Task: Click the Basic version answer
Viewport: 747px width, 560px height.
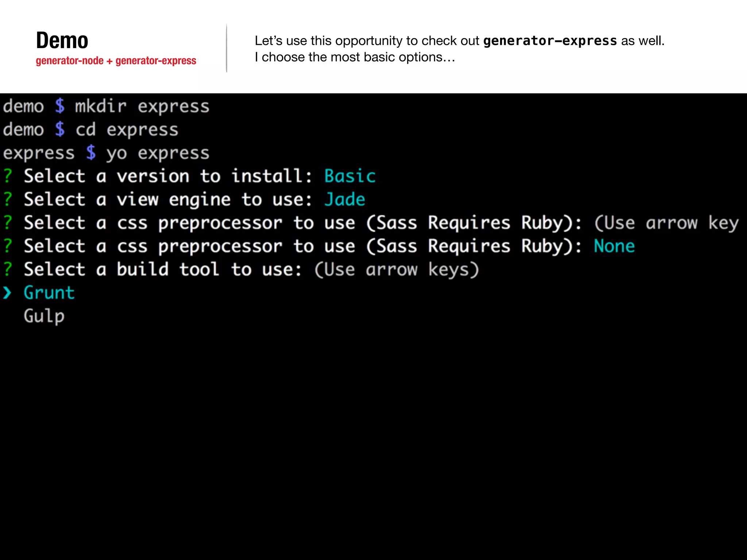Action: tap(350, 176)
